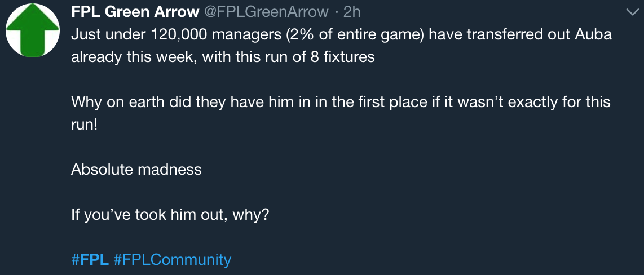Click the 'Why on earth did they' line
This screenshot has width=644, height=275.
coord(341,102)
